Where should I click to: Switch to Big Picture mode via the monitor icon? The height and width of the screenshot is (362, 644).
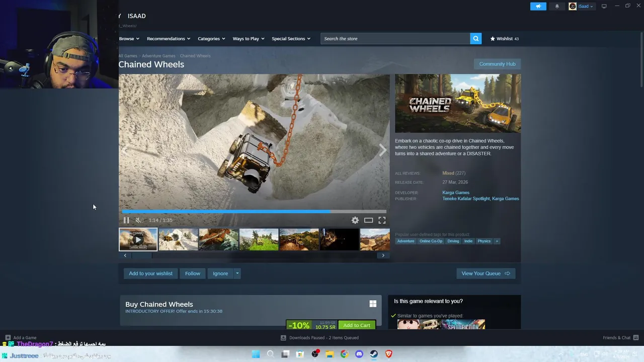coord(604,6)
